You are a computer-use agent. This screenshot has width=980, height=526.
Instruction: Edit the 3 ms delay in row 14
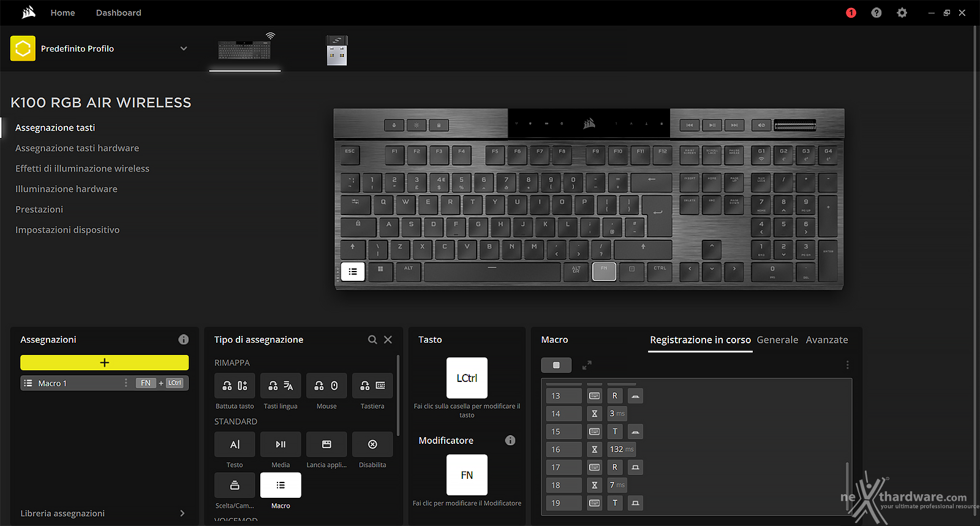[617, 414]
